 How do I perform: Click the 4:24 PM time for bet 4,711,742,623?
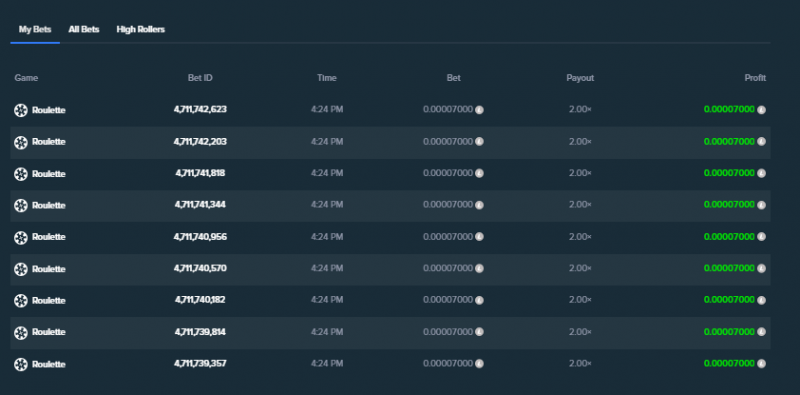327,109
